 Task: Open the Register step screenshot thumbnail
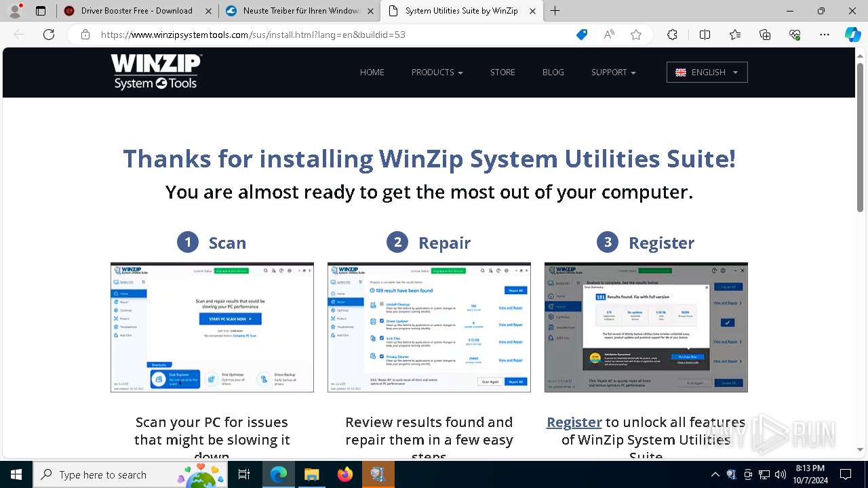pos(646,327)
